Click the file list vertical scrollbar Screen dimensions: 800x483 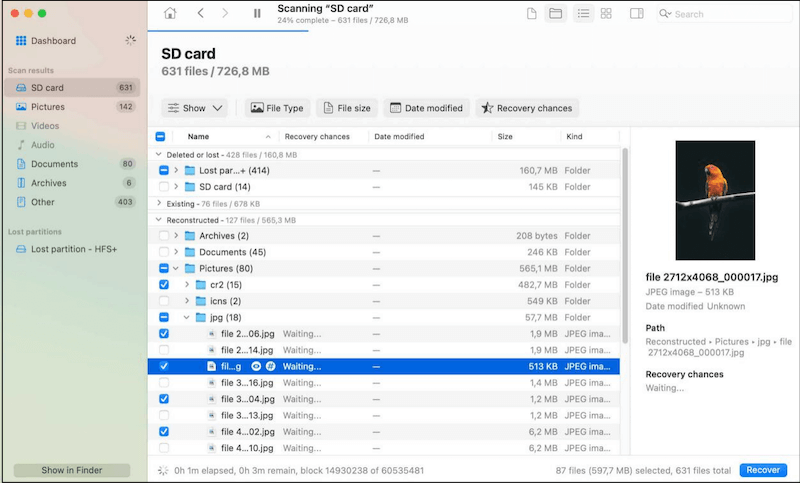pos(625,245)
